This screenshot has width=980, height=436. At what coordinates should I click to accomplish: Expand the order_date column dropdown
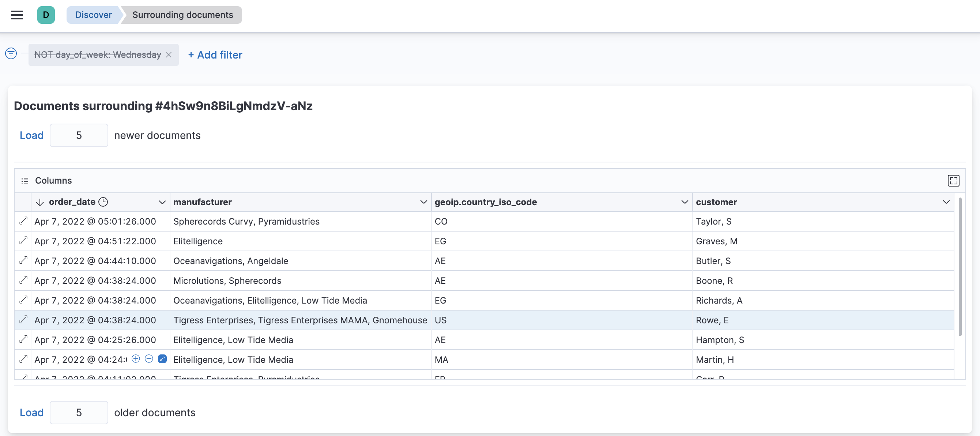tap(161, 202)
